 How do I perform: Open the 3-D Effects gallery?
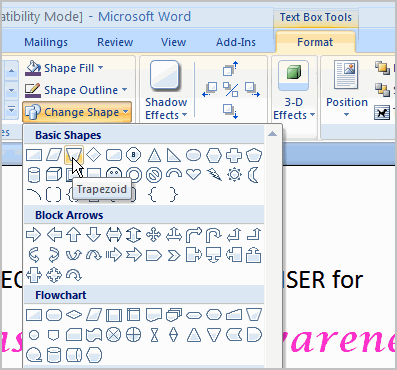click(294, 89)
